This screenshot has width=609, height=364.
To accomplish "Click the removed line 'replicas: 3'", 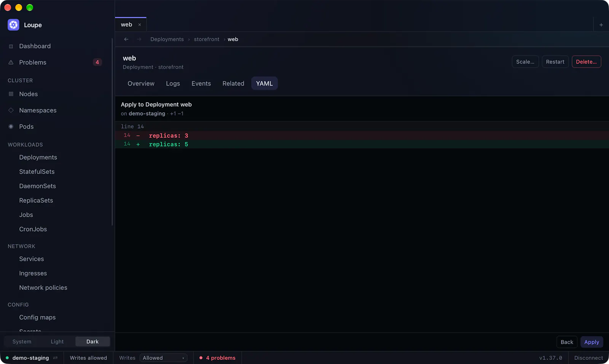I will tap(362, 135).
